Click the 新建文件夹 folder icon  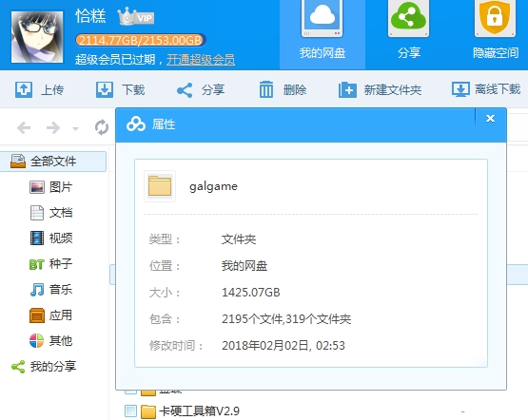(347, 89)
